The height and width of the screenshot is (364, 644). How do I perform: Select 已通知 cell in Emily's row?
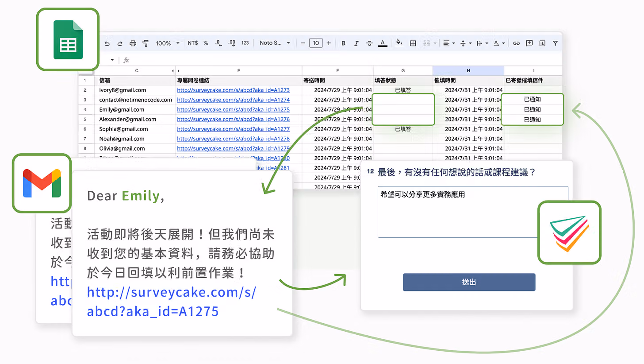[533, 109]
